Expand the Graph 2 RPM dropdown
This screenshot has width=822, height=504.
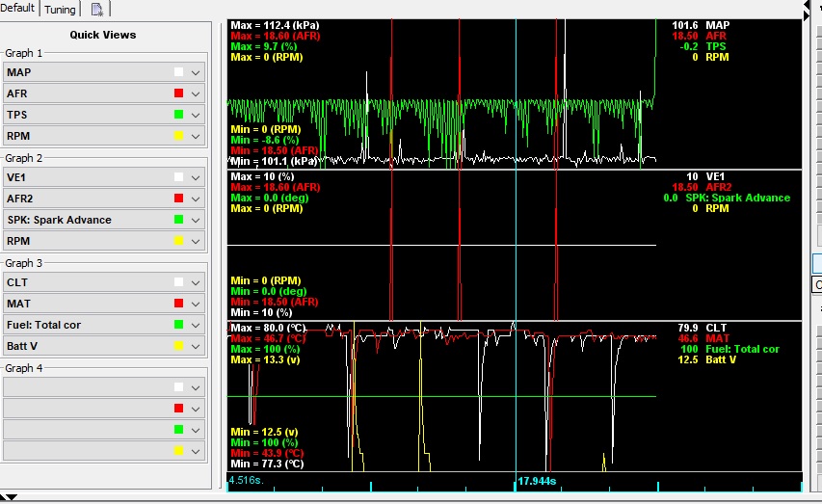[x=196, y=241]
